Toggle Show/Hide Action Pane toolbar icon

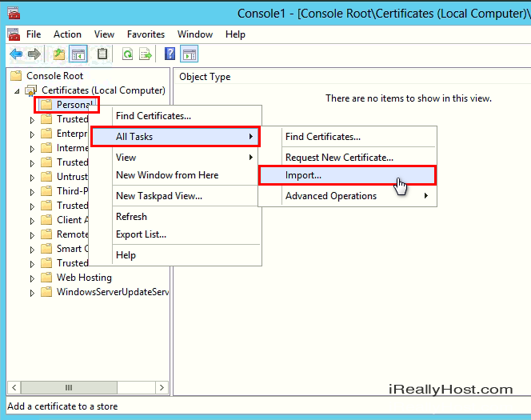(189, 54)
